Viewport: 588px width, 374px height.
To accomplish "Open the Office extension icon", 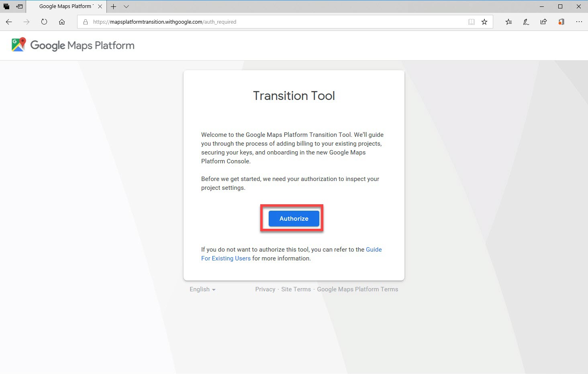I will point(561,22).
